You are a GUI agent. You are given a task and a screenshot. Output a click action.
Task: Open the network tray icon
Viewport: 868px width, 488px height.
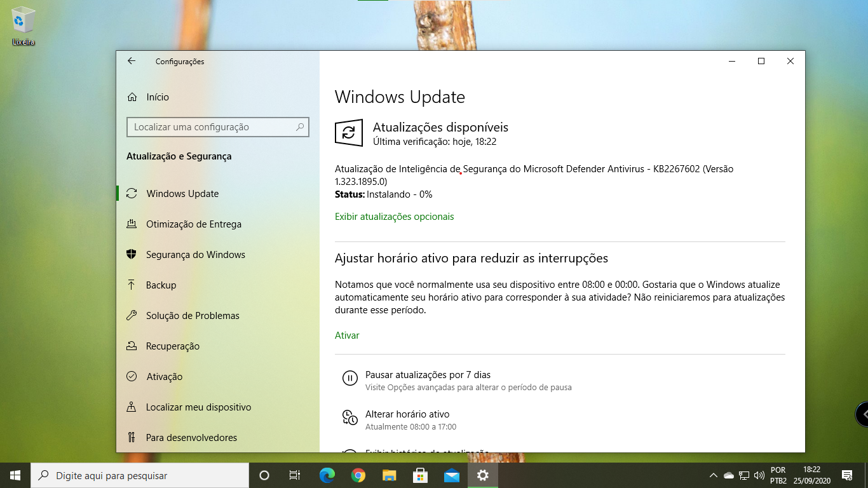(744, 475)
